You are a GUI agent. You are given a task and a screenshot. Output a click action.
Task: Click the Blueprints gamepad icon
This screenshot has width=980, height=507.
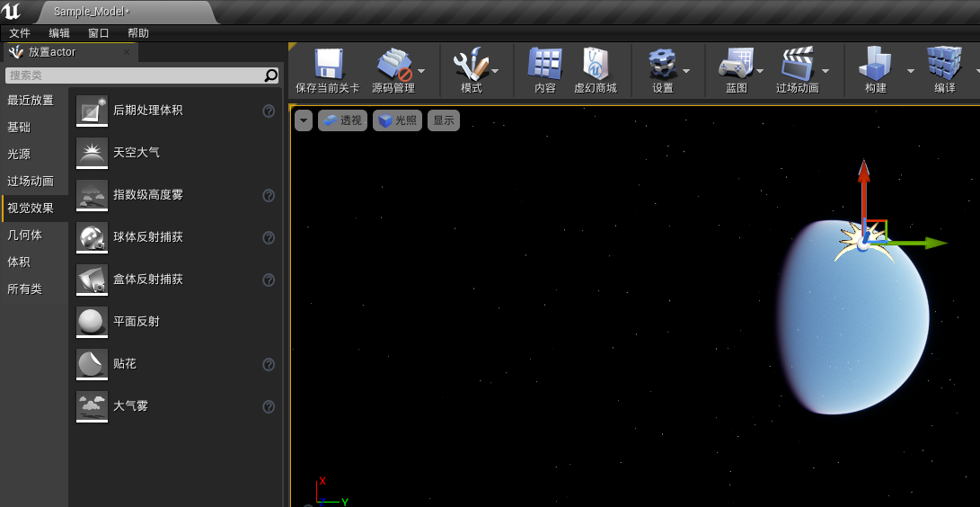[x=737, y=64]
